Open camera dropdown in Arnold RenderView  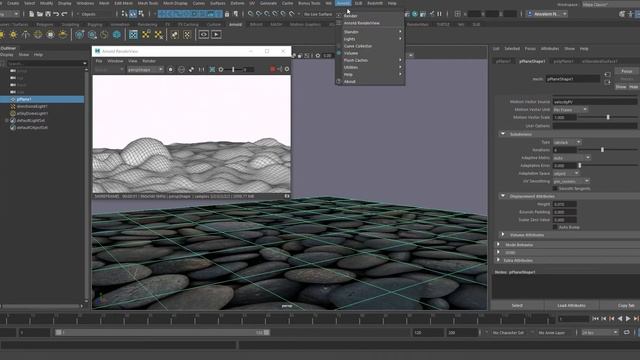pyautogui.click(x=145, y=69)
